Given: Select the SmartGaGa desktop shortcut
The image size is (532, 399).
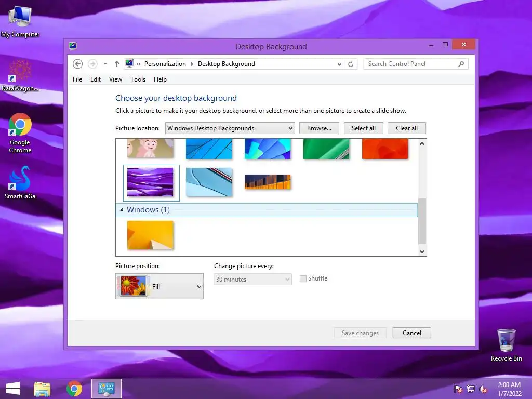Looking at the screenshot, I should (20, 182).
